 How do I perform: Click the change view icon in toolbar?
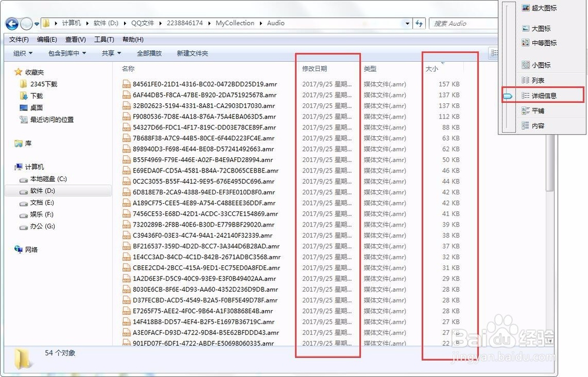coord(495,53)
